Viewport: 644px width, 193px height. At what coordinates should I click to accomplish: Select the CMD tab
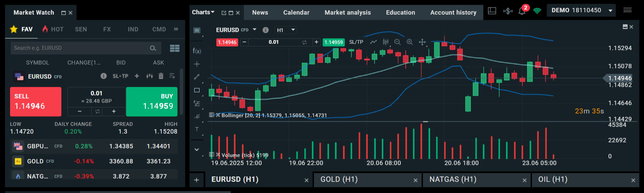point(159,29)
